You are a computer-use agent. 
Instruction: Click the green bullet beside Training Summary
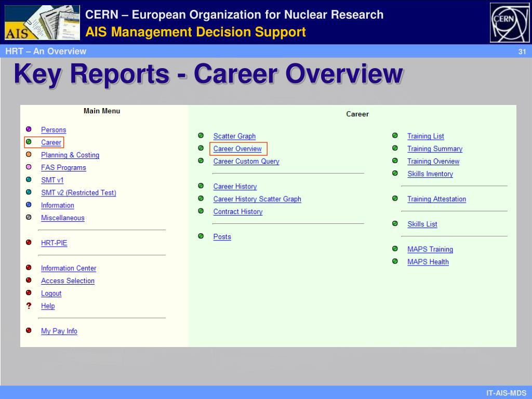coord(395,148)
